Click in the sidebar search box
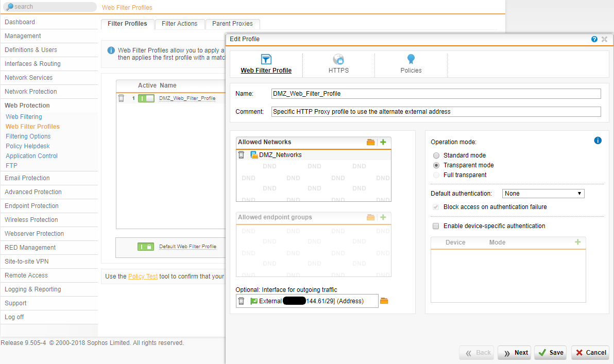The width and height of the screenshot is (614, 364). (50, 7)
